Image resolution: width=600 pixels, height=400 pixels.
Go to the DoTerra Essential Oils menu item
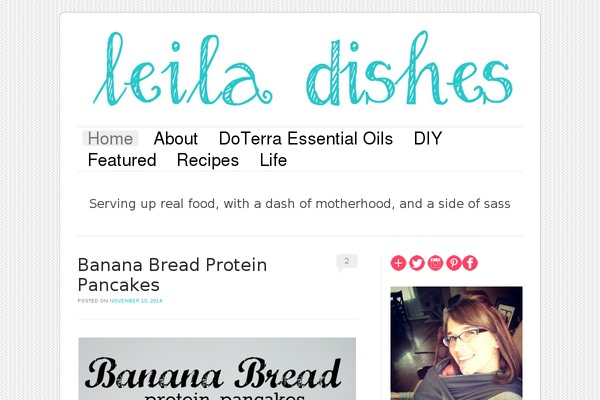(306, 138)
